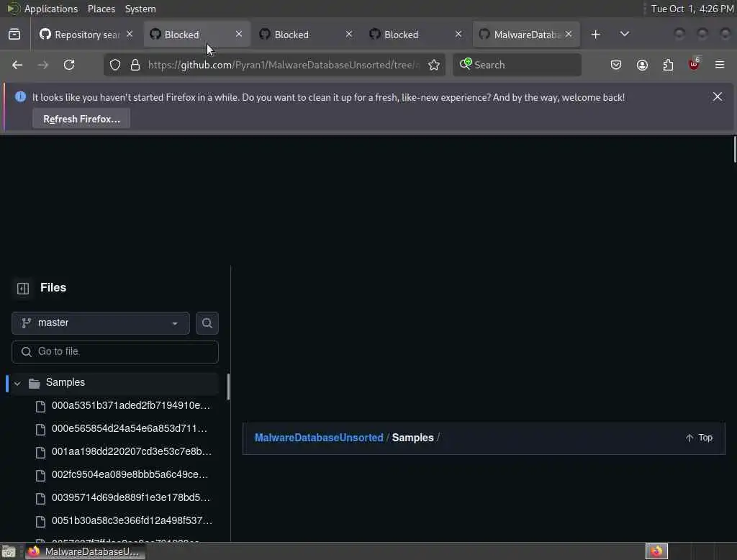The height and width of the screenshot is (560, 737).
Task: Click the forward navigation arrow
Action: [x=43, y=65]
